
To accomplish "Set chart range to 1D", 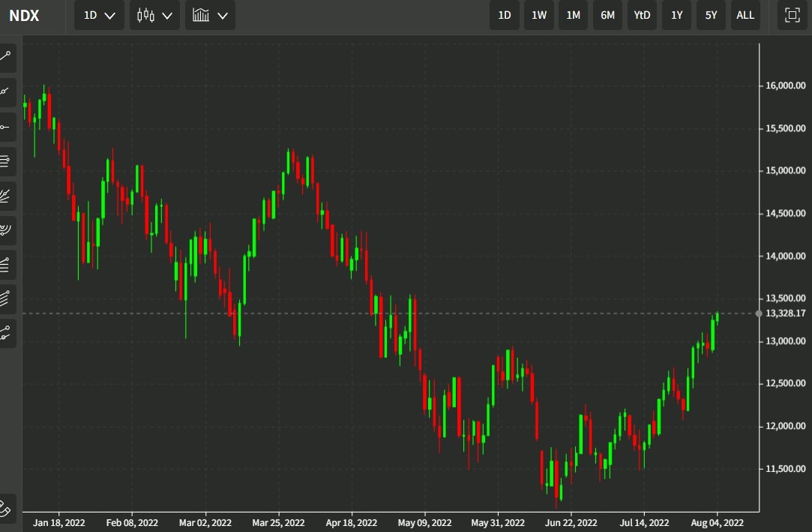I will [x=505, y=15].
